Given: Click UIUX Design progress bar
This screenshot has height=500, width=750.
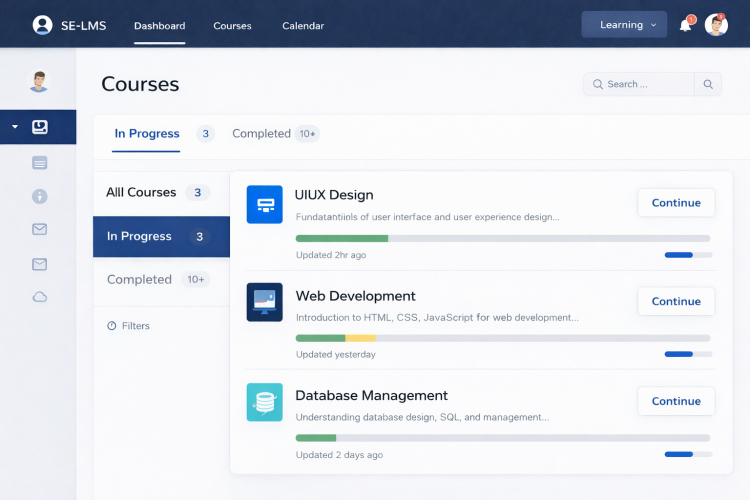Looking at the screenshot, I should coord(503,238).
